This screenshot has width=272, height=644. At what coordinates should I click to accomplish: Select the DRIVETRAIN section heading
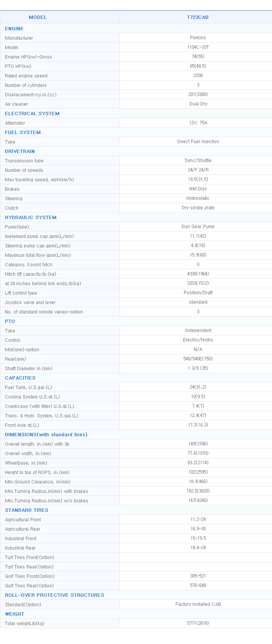point(20,151)
